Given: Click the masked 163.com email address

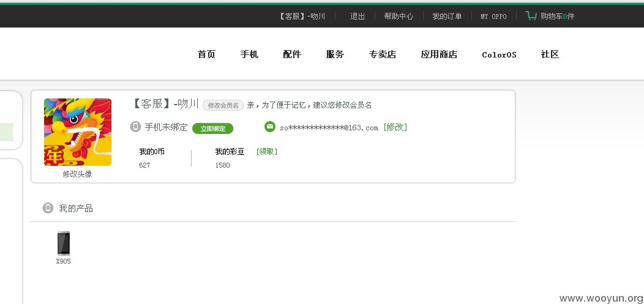Looking at the screenshot, I should (329, 128).
